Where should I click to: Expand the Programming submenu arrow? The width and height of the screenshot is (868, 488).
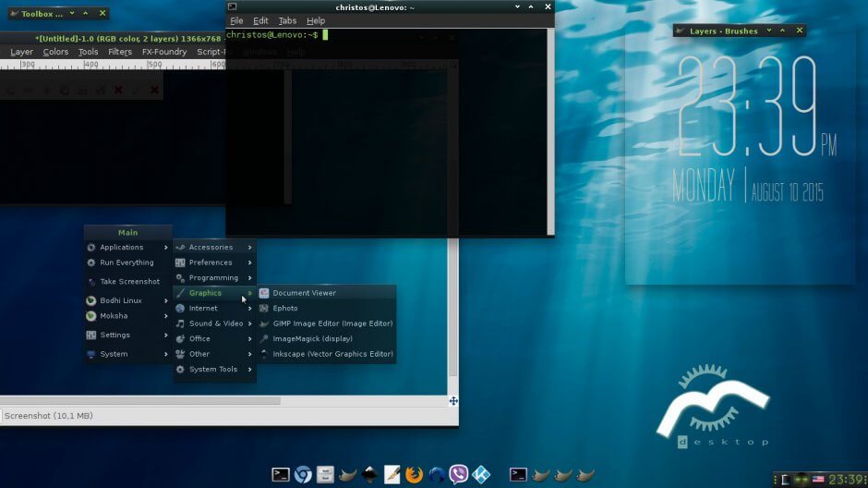tap(249, 278)
